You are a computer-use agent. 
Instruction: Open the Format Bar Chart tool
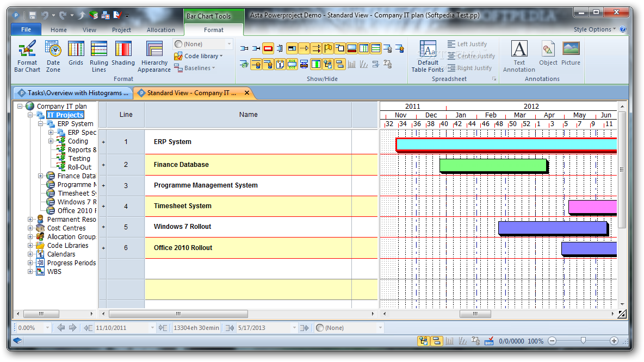[27, 56]
